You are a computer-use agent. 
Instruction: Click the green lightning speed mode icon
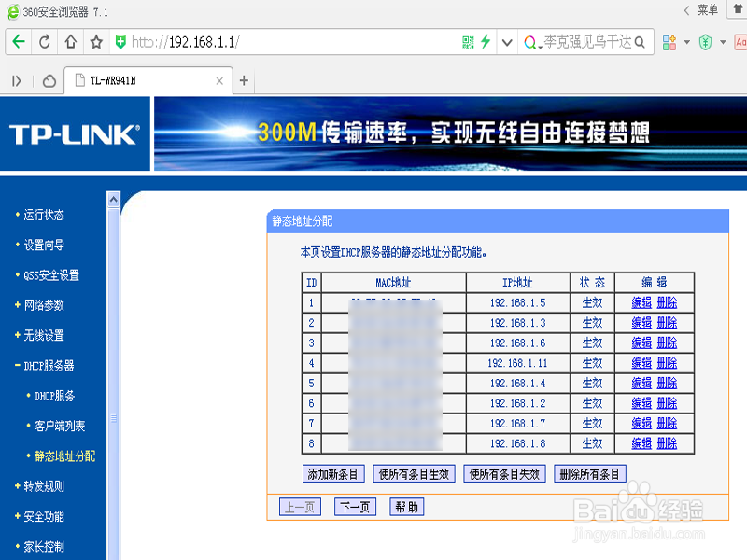tap(486, 41)
